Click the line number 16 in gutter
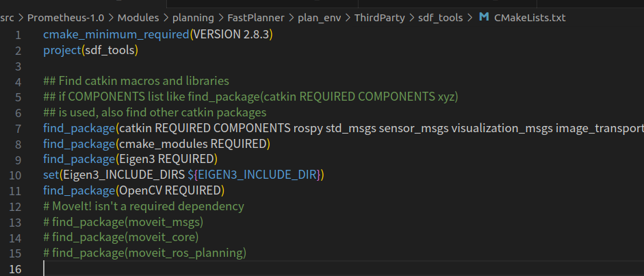The image size is (644, 276). [15, 269]
